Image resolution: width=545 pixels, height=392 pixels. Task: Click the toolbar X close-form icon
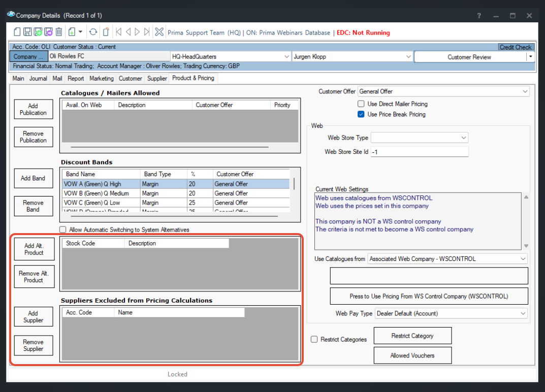159,32
